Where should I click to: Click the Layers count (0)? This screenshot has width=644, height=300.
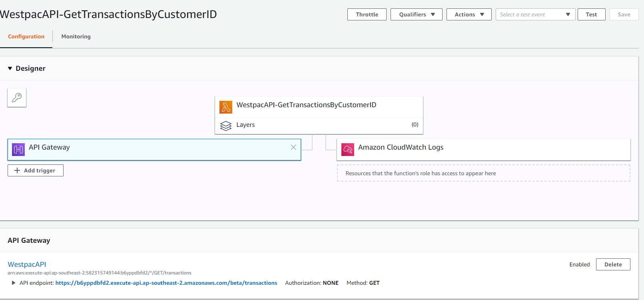[x=415, y=124]
